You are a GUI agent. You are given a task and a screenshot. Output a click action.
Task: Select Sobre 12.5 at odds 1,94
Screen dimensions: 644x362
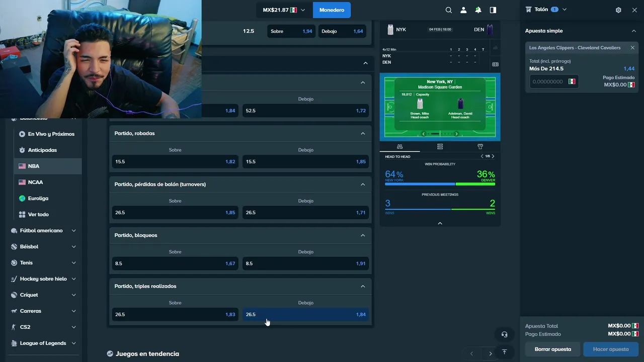coord(291,31)
